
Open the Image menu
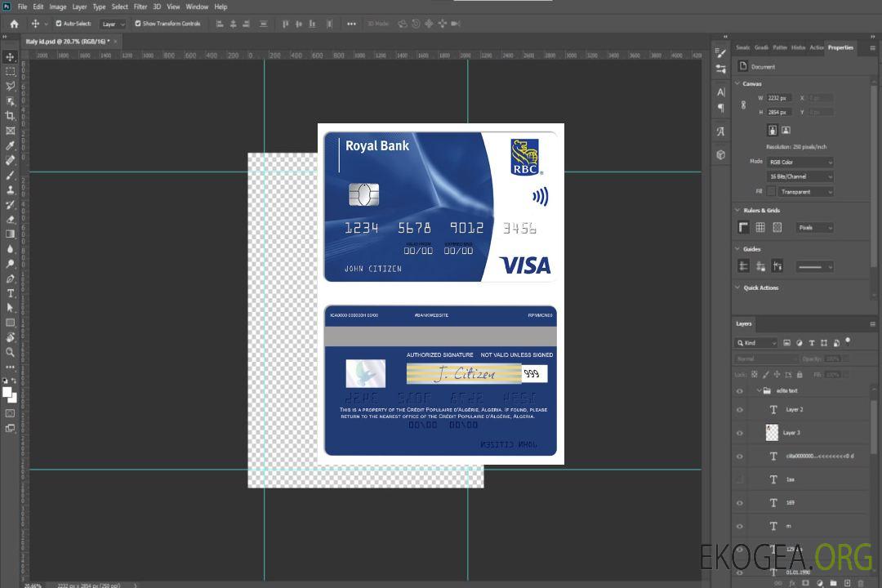(x=58, y=7)
